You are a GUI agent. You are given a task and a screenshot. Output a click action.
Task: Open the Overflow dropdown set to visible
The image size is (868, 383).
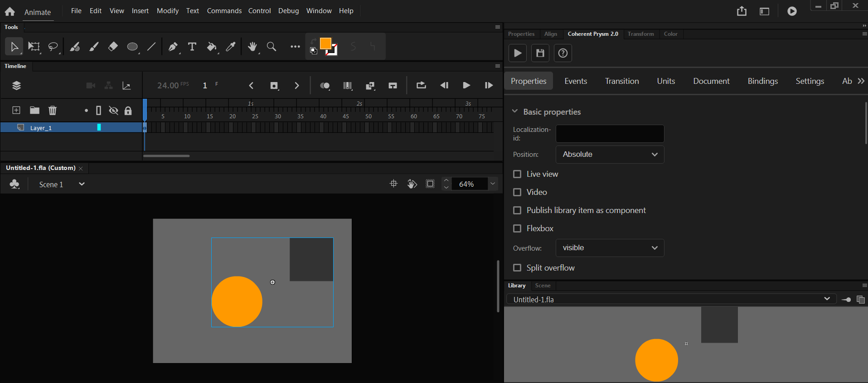[x=610, y=248]
